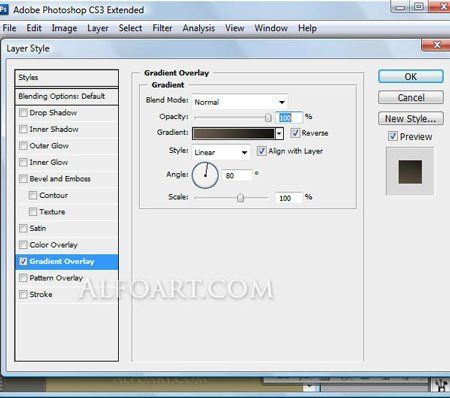Enable the Drop Shadow checkbox
The width and height of the screenshot is (450, 398).
pos(23,113)
